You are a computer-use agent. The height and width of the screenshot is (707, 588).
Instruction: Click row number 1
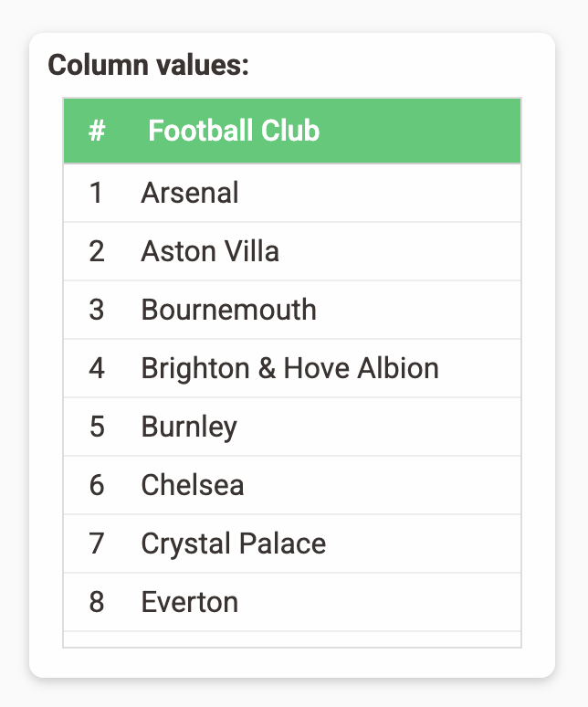(96, 193)
